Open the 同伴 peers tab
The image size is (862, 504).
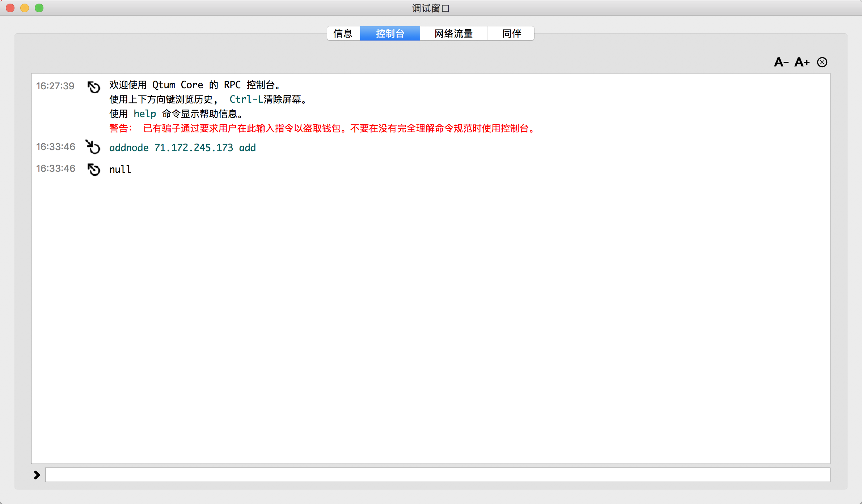(x=511, y=33)
